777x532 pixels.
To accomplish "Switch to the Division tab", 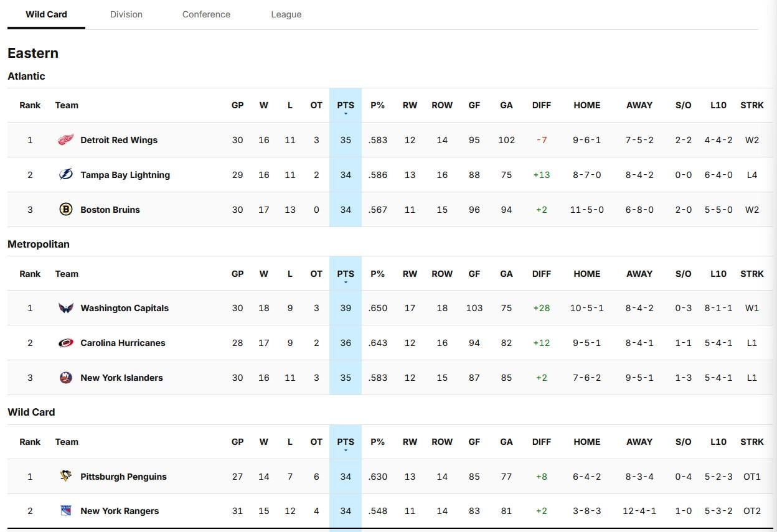I will (126, 14).
